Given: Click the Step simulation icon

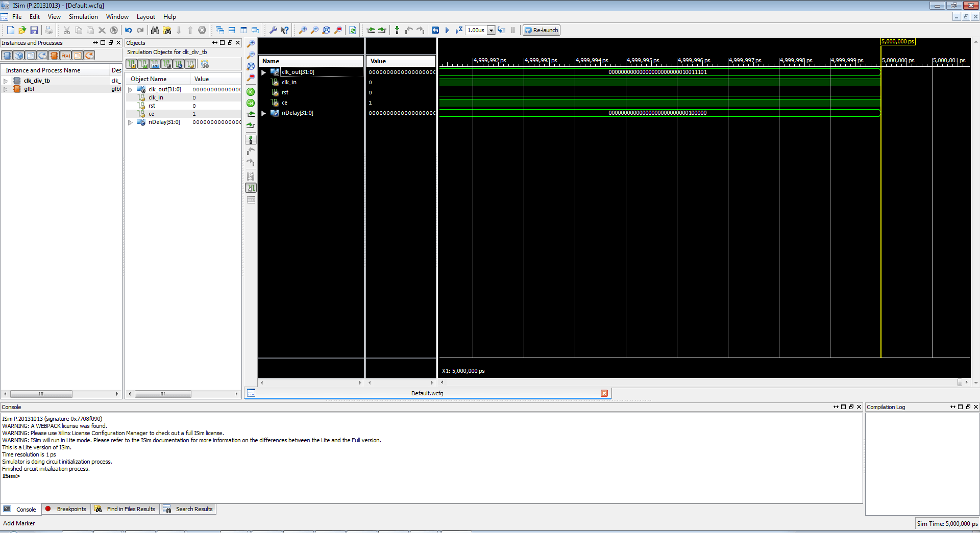Looking at the screenshot, I should tap(502, 30).
